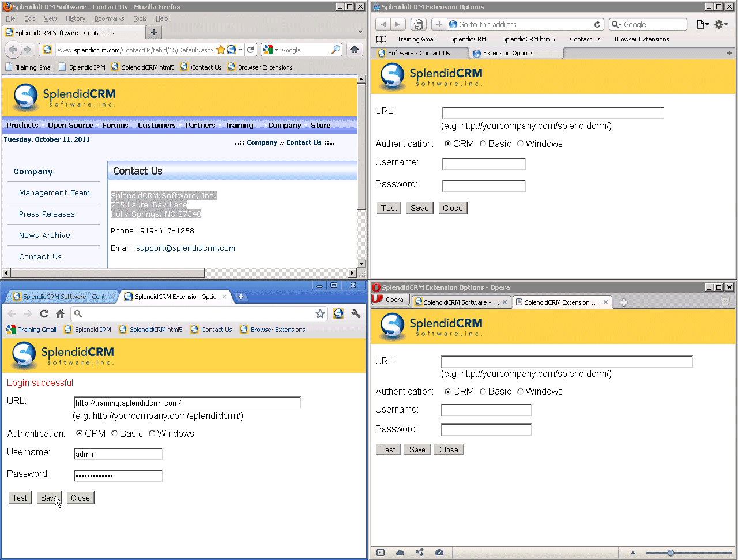
Task: Click SplendidCRM extension button in Safari toolbar
Action: click(419, 24)
